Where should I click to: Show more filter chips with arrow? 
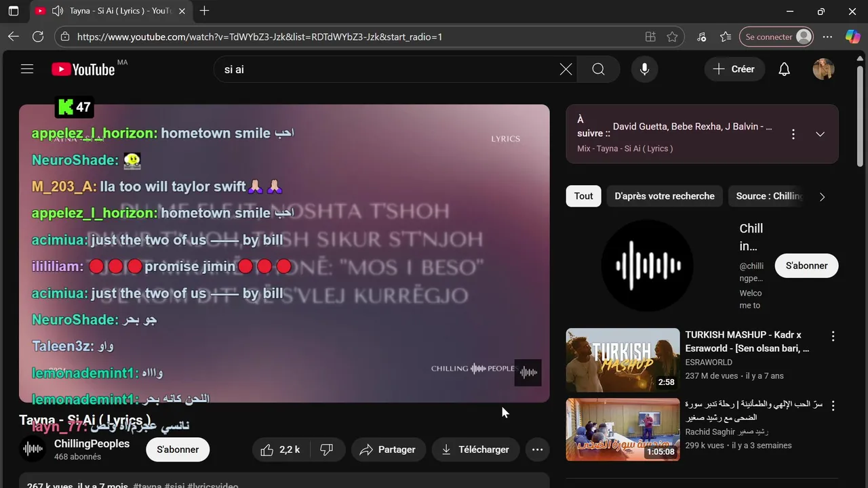[x=822, y=197]
